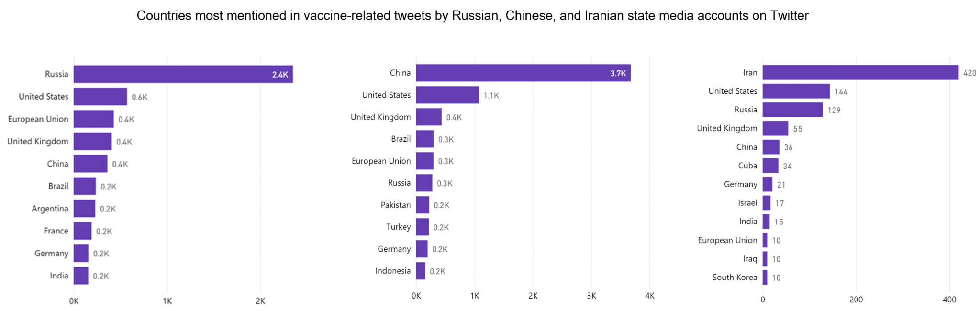Click the United States 144 bar
Viewport: 980px width, 311px height.
[x=796, y=91]
